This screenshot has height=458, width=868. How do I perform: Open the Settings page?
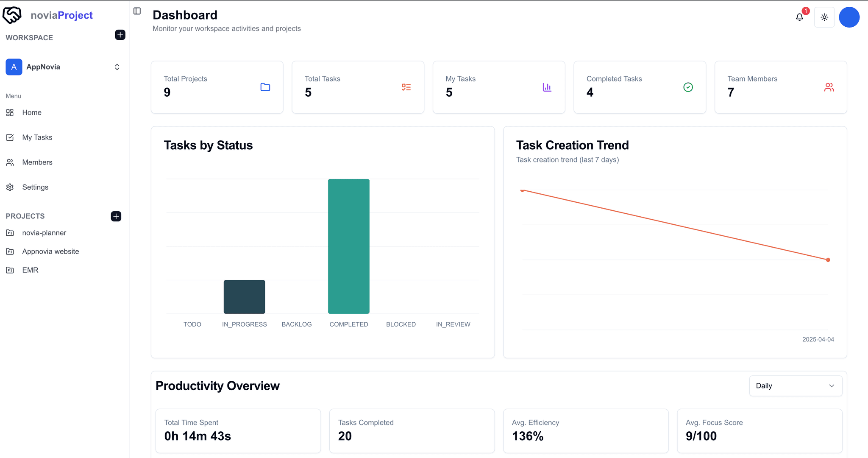tap(35, 187)
